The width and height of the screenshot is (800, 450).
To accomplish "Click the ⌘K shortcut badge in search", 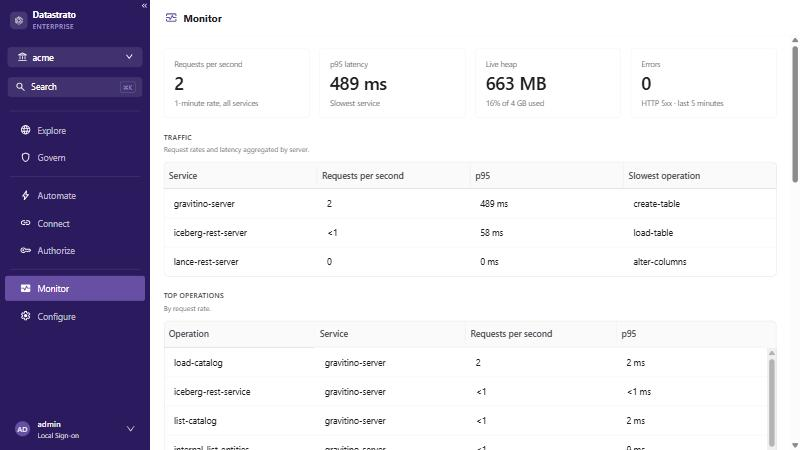I will (x=128, y=87).
